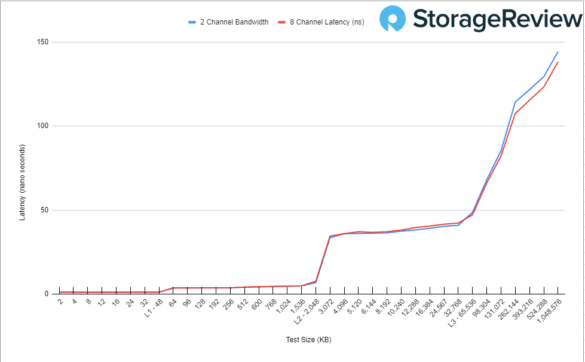
Task: Click the StorageReview brand name text
Action: pos(497,19)
